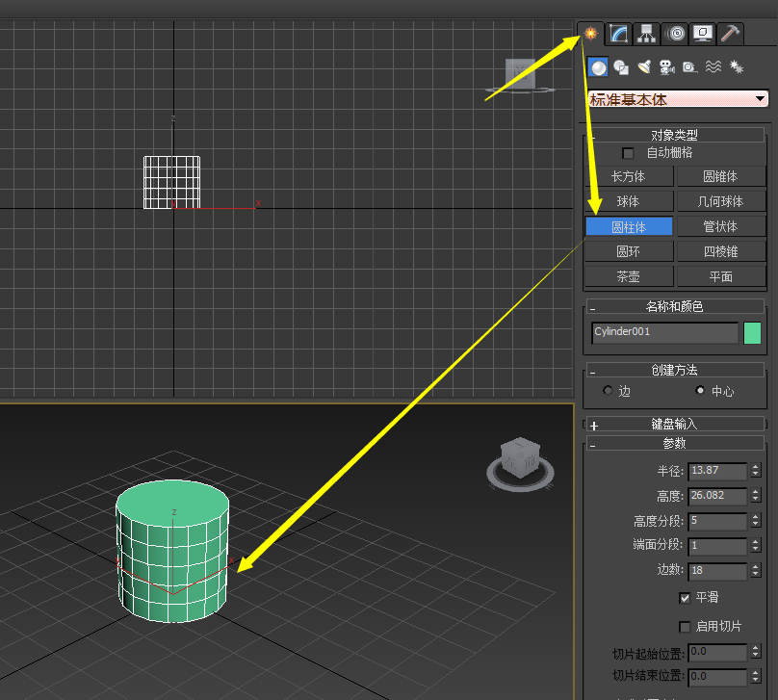Select the 边 creation method radio button

(608, 391)
